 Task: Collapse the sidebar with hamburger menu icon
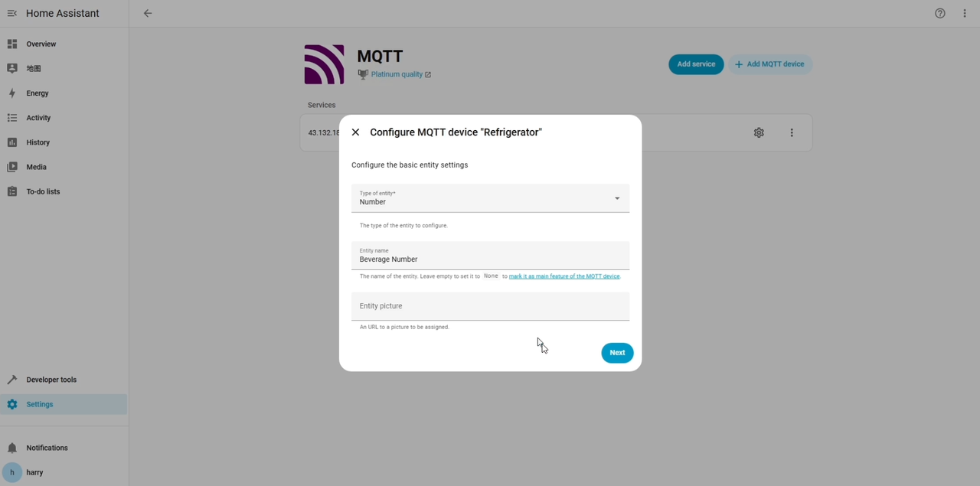click(x=11, y=13)
